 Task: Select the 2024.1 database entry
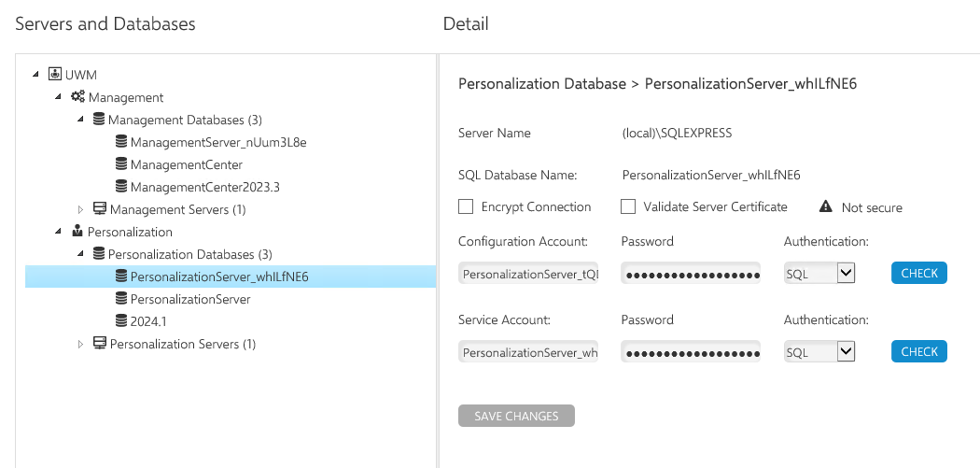click(x=148, y=321)
